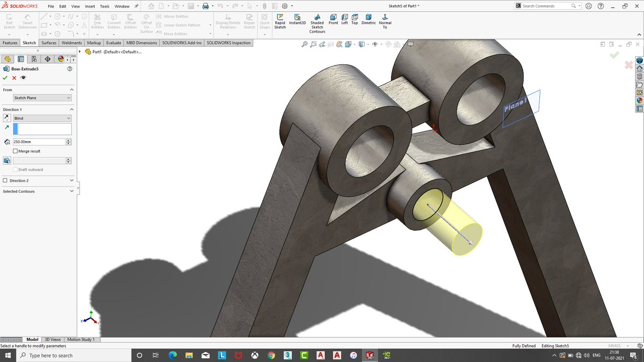The image size is (644, 362).
Task: Confirm sketch with corner green checkmark
Action: (614, 55)
